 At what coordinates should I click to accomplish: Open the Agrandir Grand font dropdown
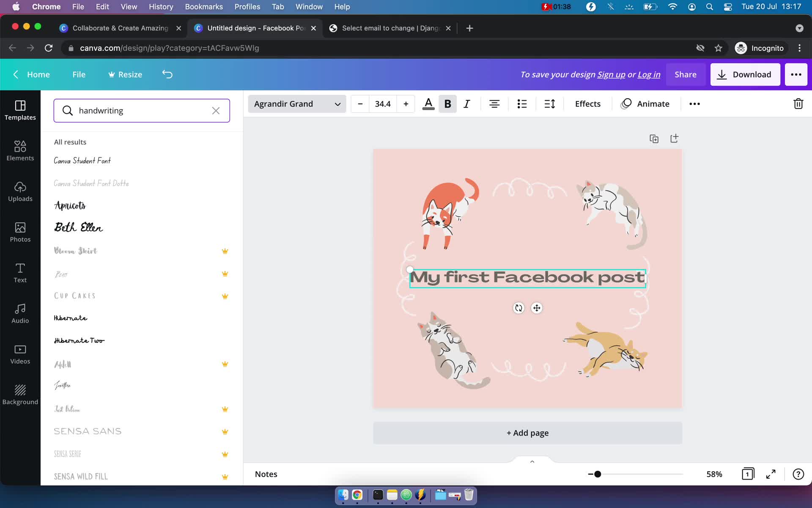tap(297, 104)
